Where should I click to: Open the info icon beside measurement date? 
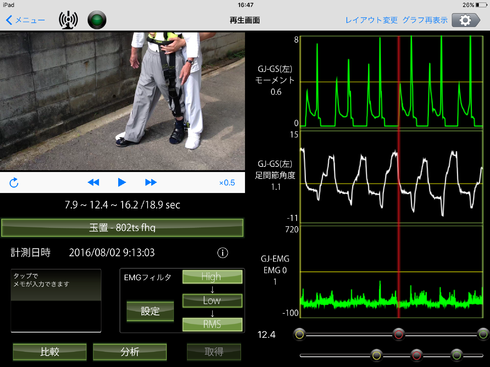pyautogui.click(x=223, y=253)
